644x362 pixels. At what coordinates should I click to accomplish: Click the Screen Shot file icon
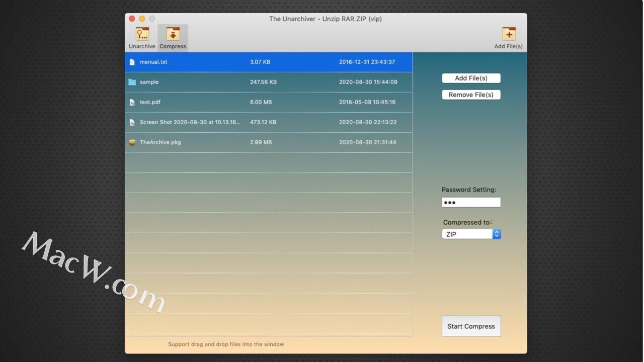tap(132, 122)
